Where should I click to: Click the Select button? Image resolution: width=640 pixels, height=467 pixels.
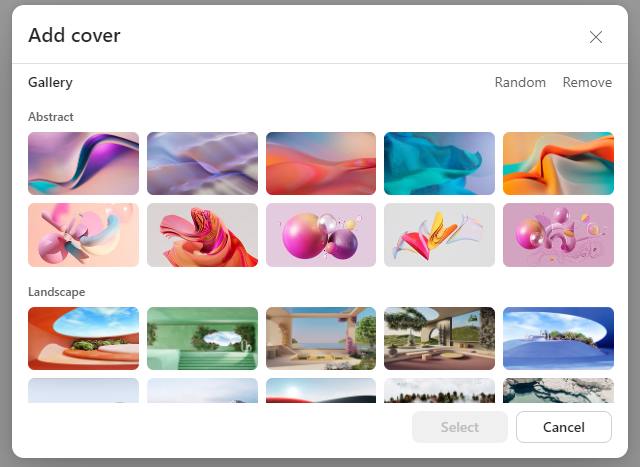[x=460, y=427]
